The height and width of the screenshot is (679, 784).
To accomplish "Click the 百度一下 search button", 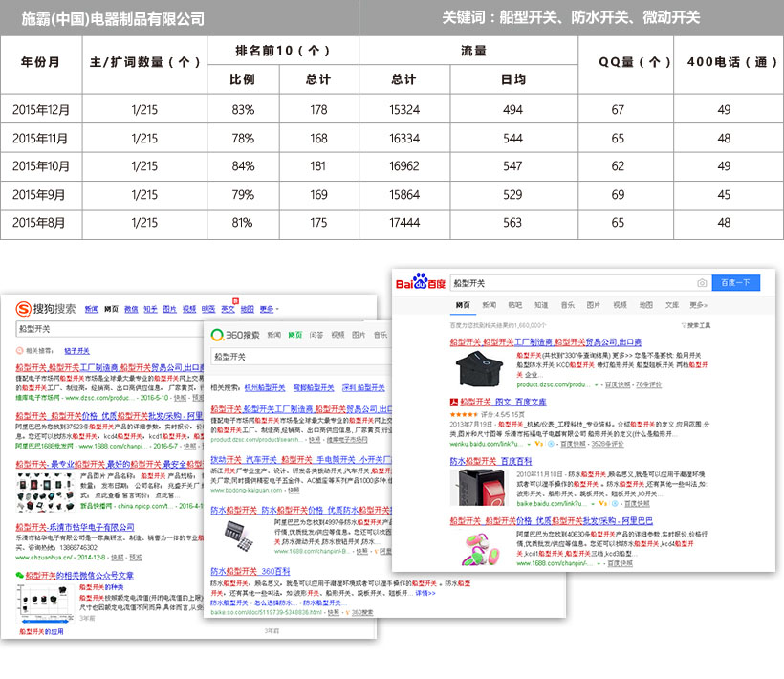I will tap(735, 282).
